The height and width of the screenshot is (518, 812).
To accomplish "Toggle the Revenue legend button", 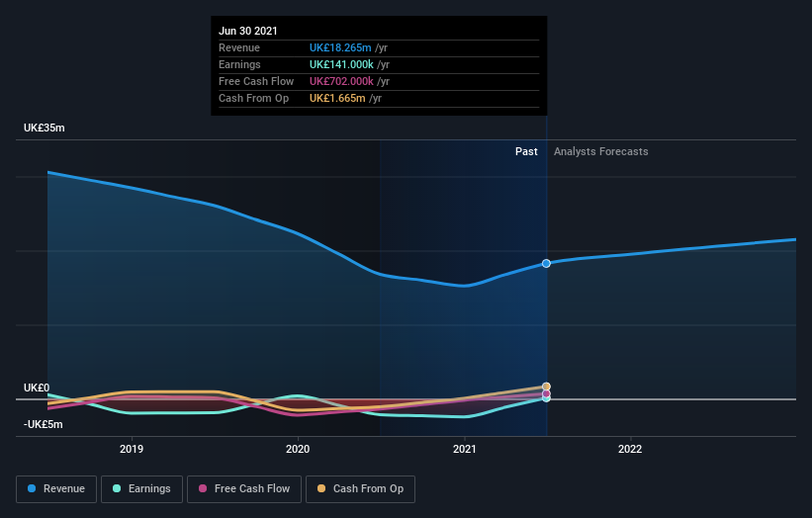I will pos(56,489).
